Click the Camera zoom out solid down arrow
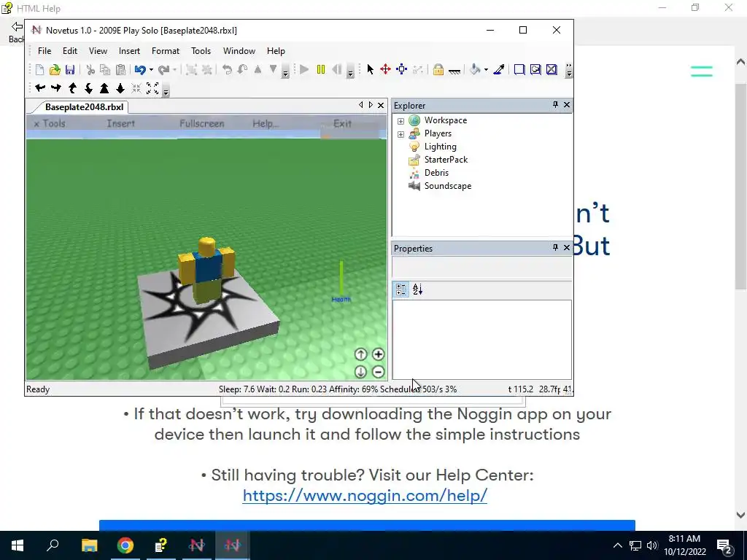 click(x=120, y=88)
